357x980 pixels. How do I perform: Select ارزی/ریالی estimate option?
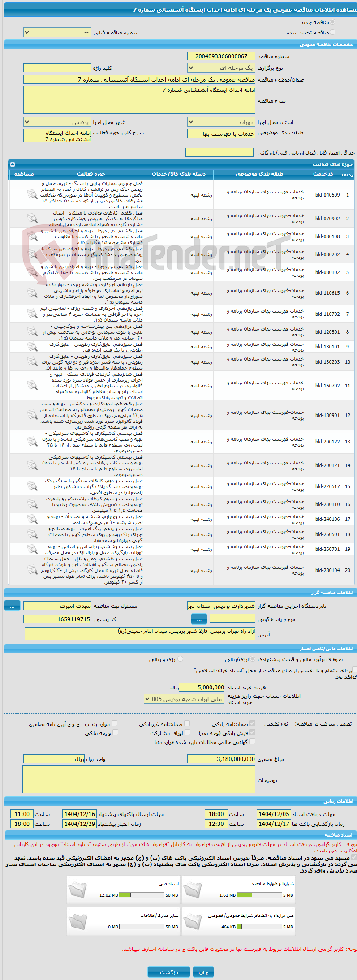click(253, 659)
